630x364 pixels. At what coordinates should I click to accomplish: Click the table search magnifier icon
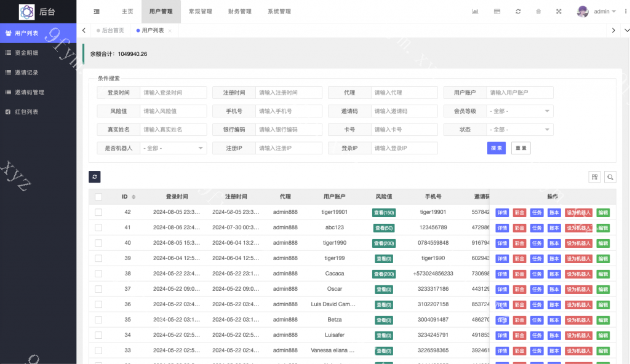point(610,177)
